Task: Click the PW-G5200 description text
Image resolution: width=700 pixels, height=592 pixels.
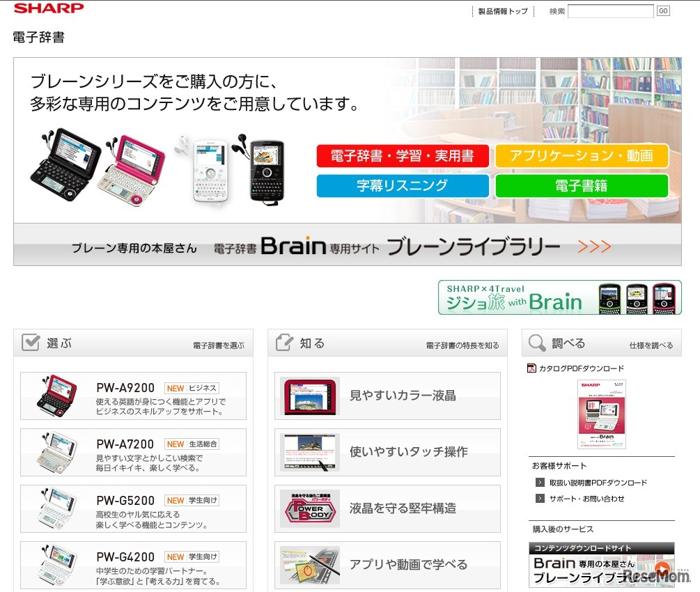Action: click(x=152, y=520)
